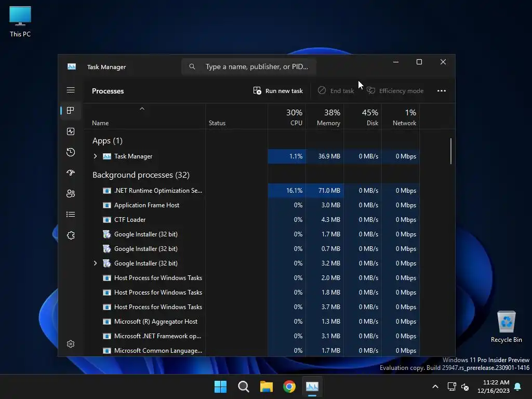The height and width of the screenshot is (399, 532).
Task: Click the Background processes (32) group header
Action: [141, 175]
